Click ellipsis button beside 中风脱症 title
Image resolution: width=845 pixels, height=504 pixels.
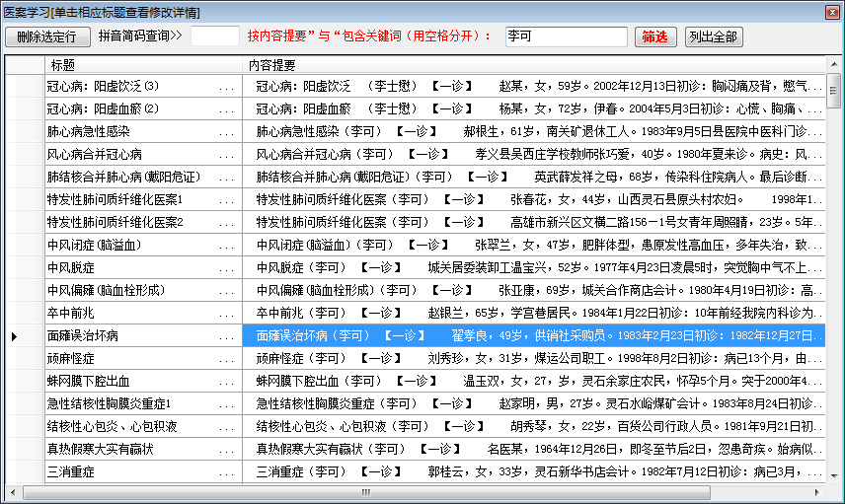227,268
